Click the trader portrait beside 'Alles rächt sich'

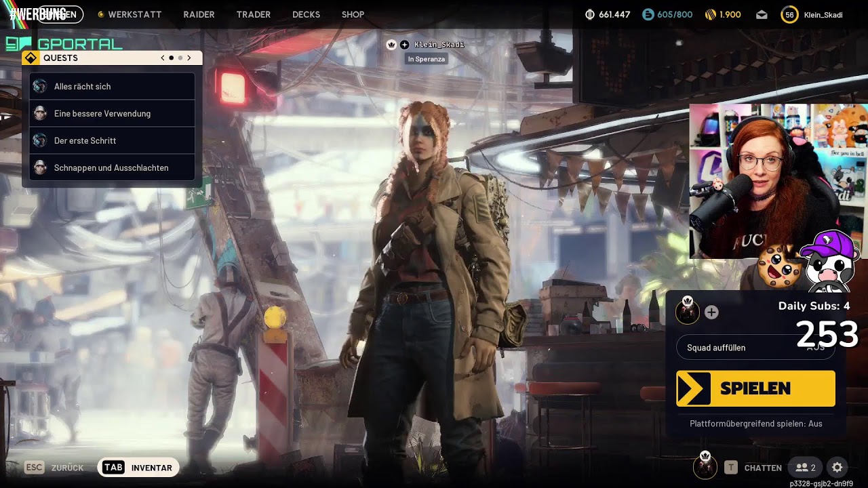tap(40, 86)
